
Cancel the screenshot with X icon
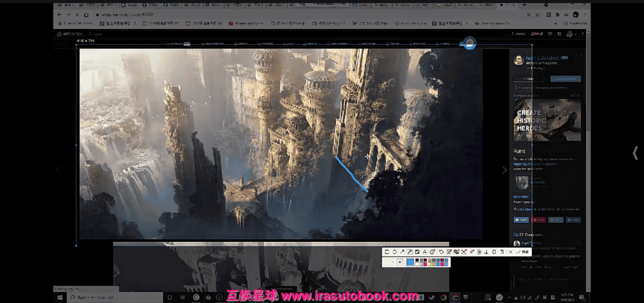[x=511, y=251]
